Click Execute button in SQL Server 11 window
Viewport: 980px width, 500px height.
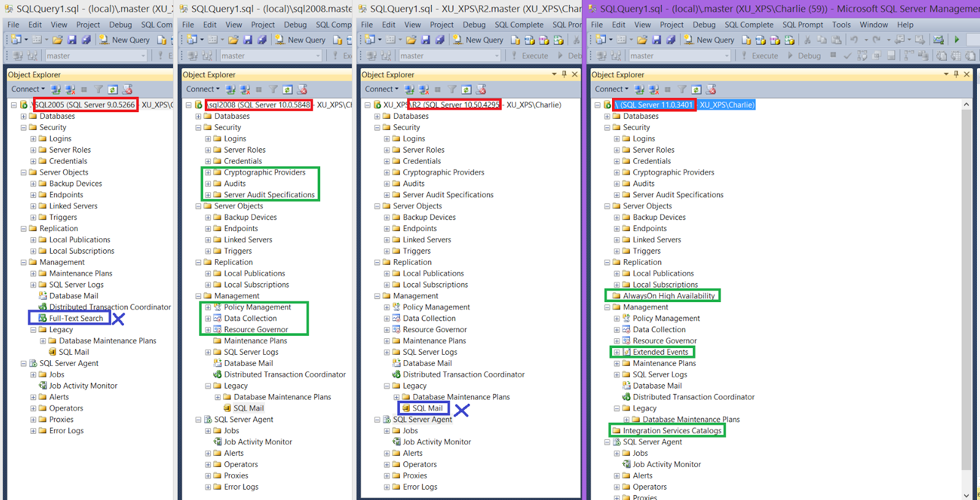[759, 56]
